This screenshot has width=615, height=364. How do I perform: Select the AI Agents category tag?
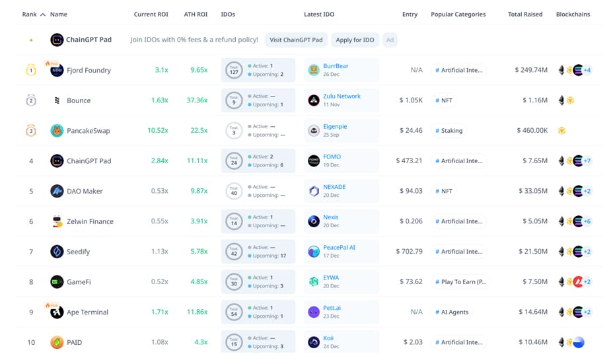coord(454,312)
